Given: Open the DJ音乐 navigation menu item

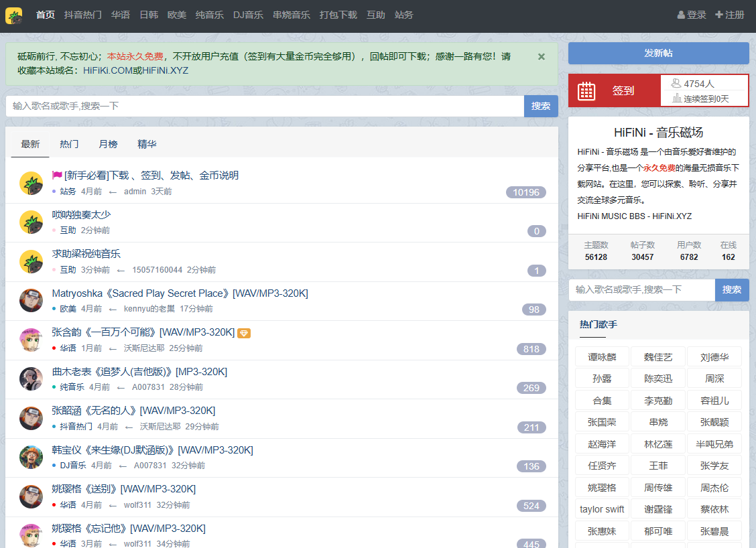Looking at the screenshot, I should pyautogui.click(x=248, y=15).
